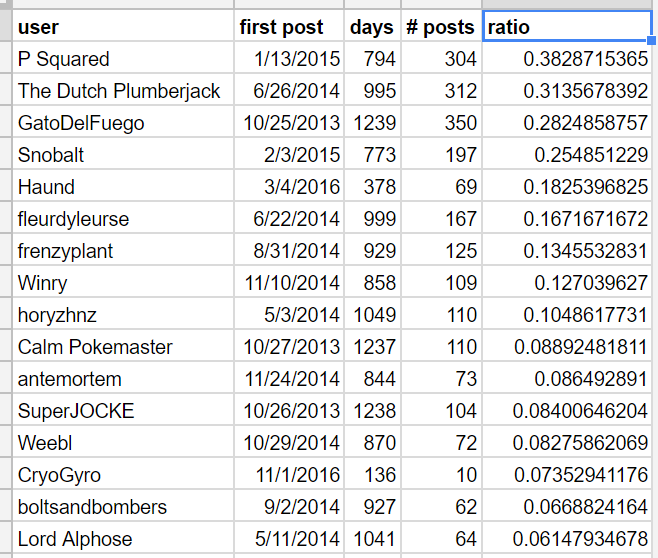Select the 'ratio' header cell
This screenshot has height=558, width=658.
pyautogui.click(x=566, y=27)
